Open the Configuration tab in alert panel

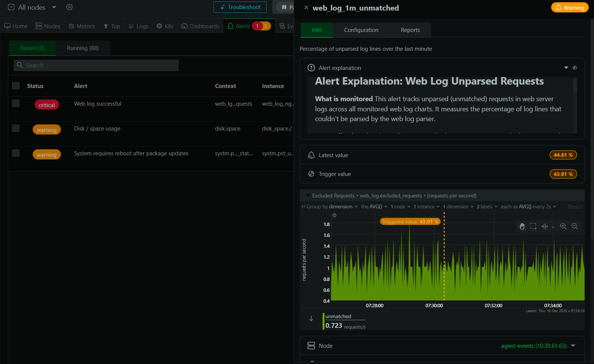361,30
